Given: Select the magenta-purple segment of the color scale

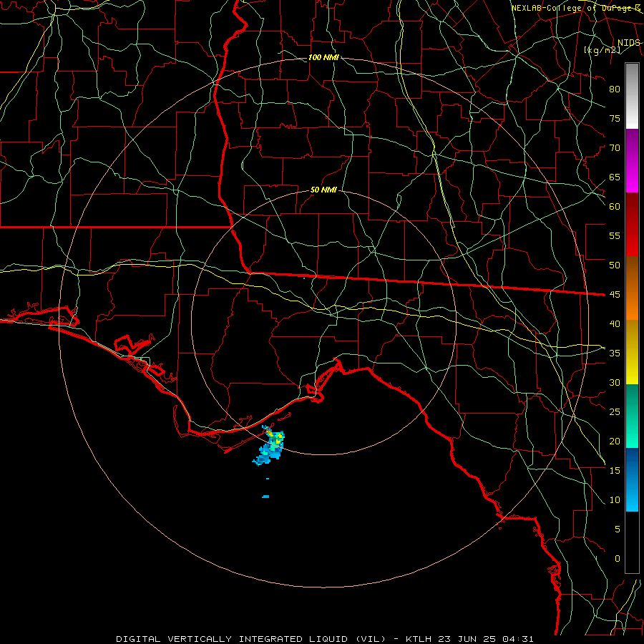Looking at the screenshot, I should 632,161.
